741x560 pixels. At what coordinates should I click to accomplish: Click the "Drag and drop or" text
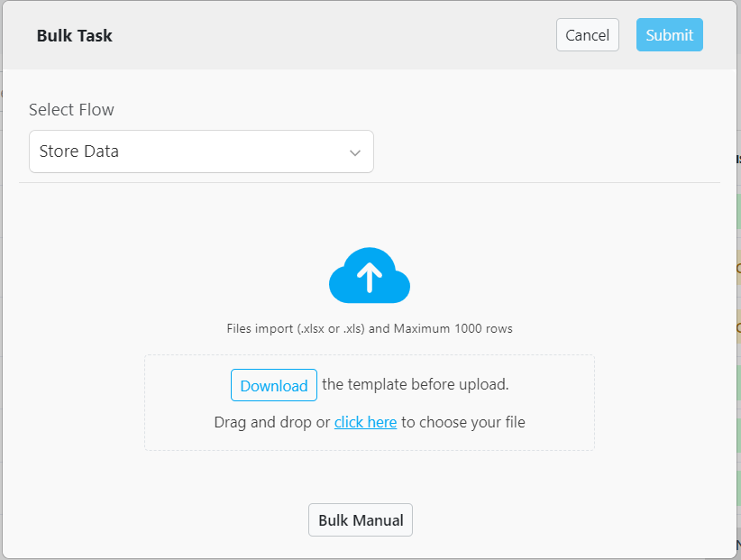tap(272, 422)
